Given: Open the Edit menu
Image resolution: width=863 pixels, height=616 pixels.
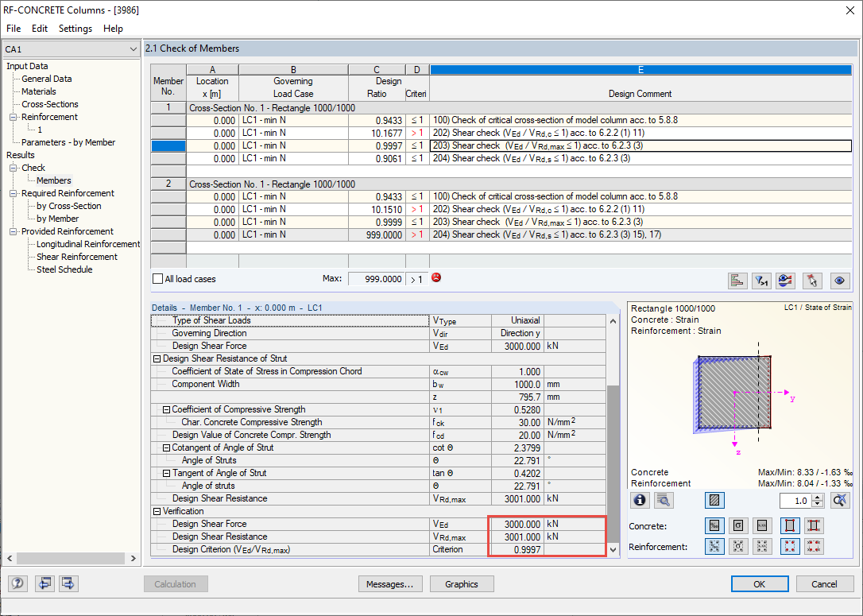Looking at the screenshot, I should pos(39,29).
